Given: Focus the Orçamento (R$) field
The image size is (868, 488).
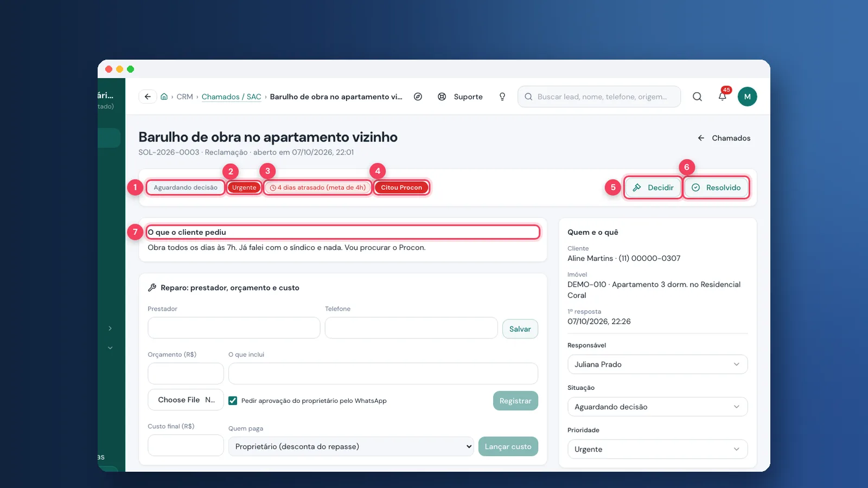Looking at the screenshot, I should pos(186,374).
